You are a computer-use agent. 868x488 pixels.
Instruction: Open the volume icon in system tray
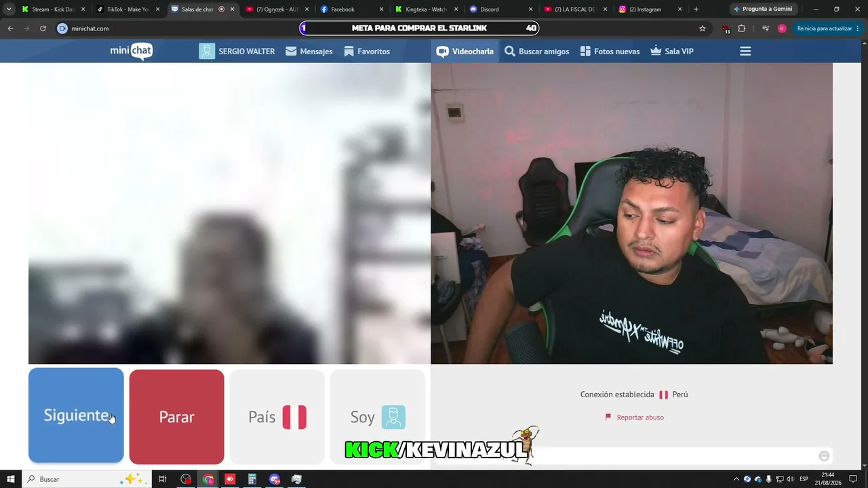click(790, 479)
